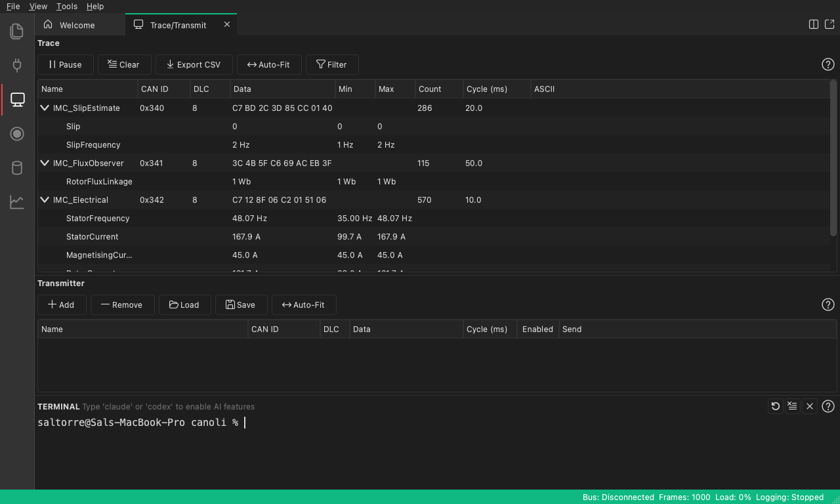Auto-Fit the Trace table columns
The image size is (840, 504).
pyautogui.click(x=268, y=64)
